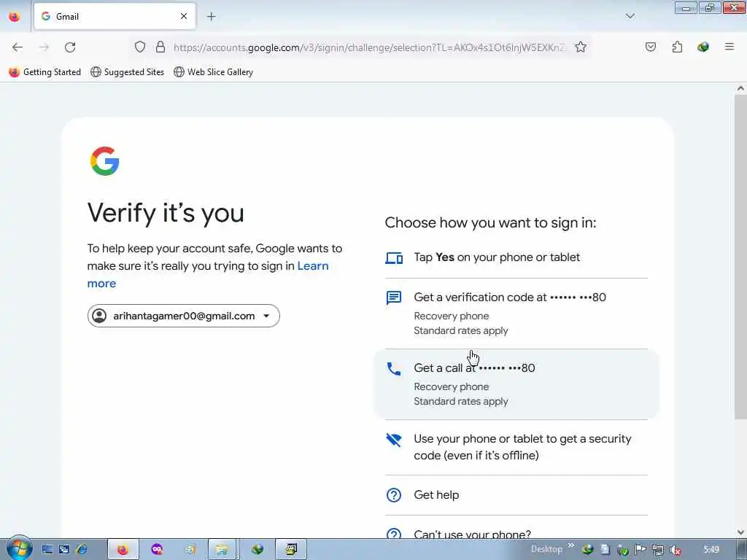Click the network tray icon
747x560 pixels.
658,550
